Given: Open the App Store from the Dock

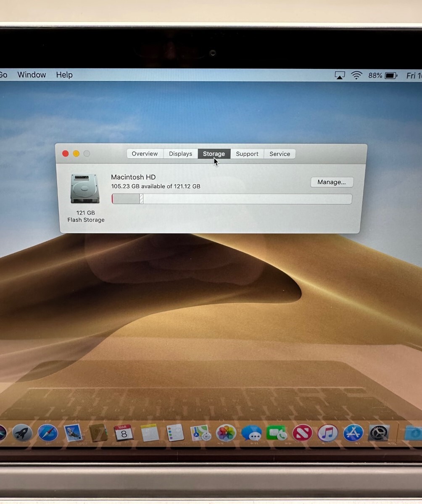Looking at the screenshot, I should tap(353, 433).
